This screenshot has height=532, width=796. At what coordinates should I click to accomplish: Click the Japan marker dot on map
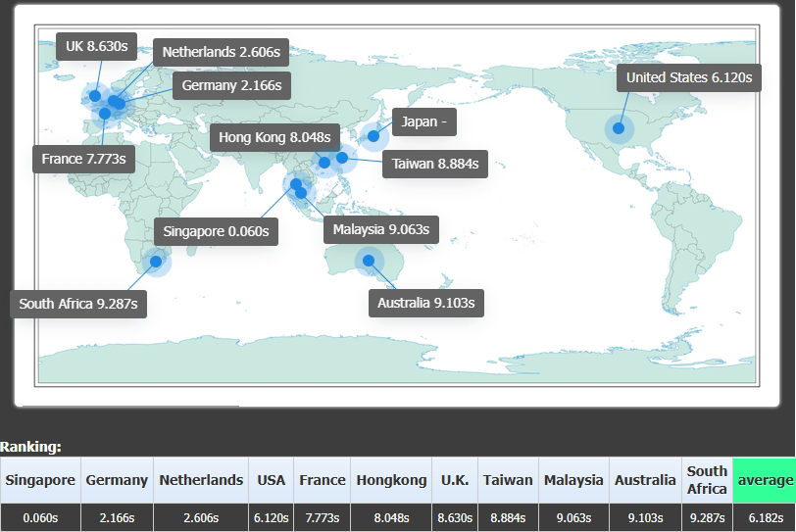click(373, 135)
